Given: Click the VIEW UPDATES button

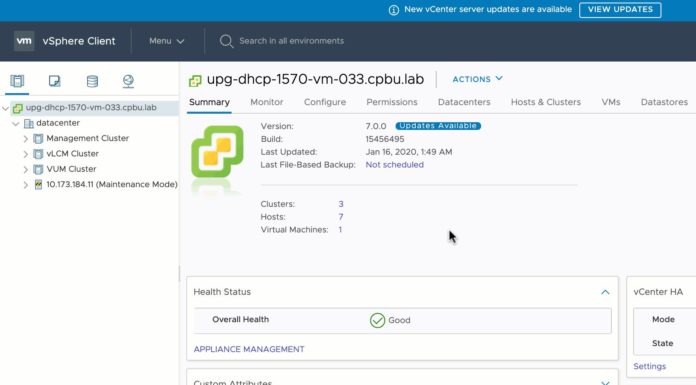Looking at the screenshot, I should click(620, 10).
